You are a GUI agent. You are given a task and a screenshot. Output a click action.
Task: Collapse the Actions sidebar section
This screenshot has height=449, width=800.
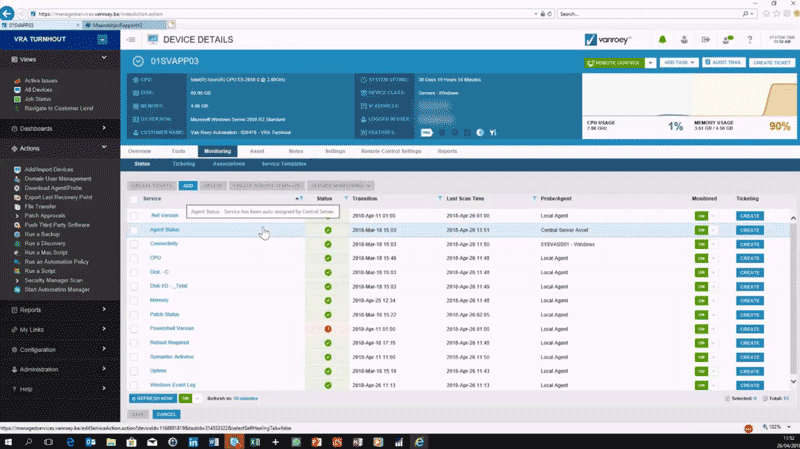[104, 147]
